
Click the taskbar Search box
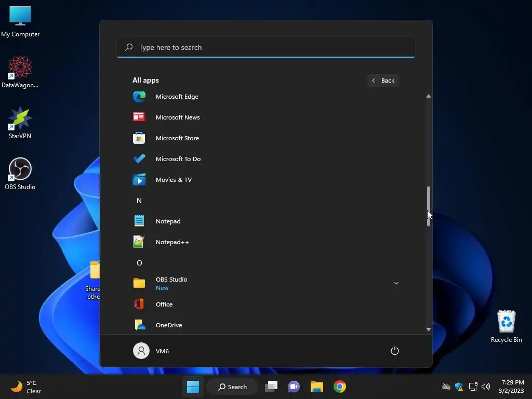point(232,387)
